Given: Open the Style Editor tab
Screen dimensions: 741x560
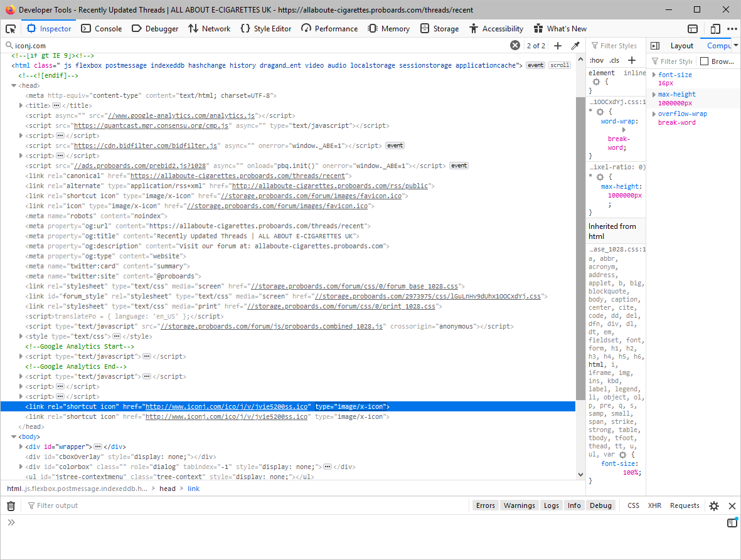Looking at the screenshot, I should (266, 29).
